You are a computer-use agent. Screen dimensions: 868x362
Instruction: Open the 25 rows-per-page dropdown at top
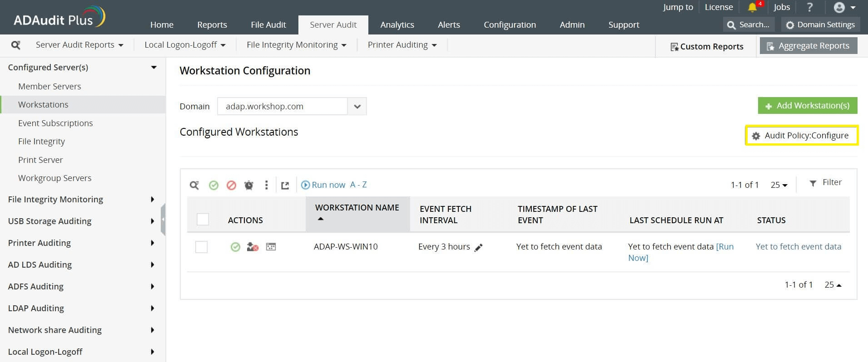(779, 185)
